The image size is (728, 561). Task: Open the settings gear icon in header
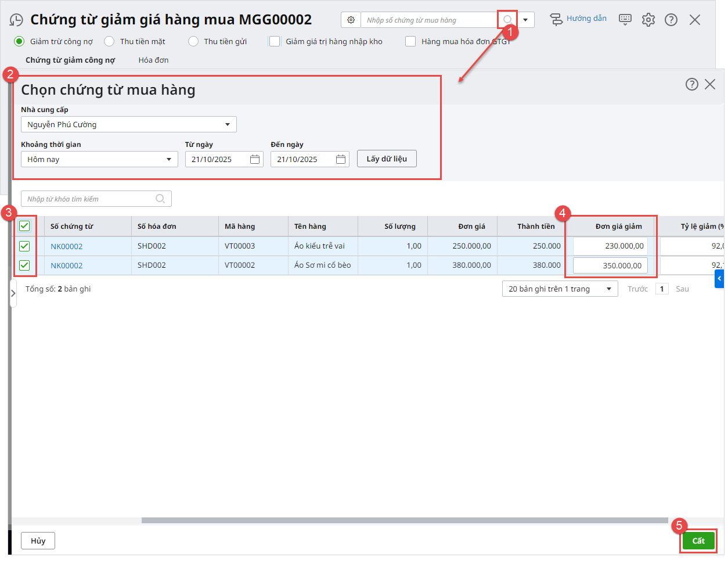point(648,20)
